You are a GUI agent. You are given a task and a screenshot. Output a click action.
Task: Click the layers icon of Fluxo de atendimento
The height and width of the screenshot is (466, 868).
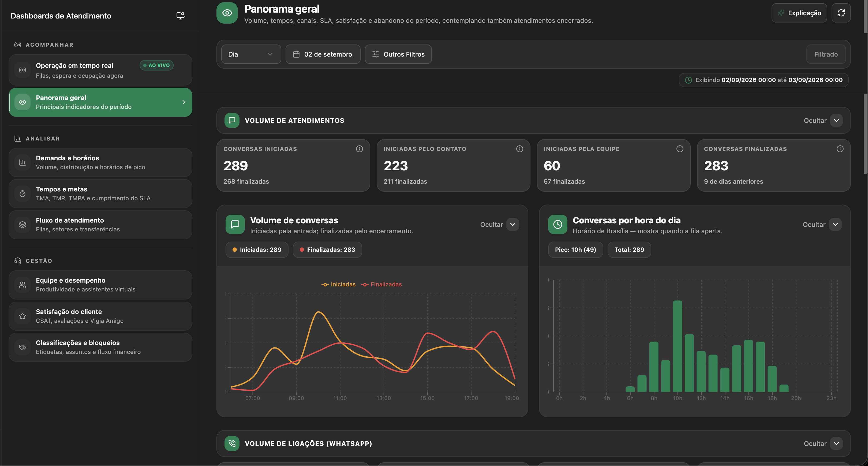[23, 225]
